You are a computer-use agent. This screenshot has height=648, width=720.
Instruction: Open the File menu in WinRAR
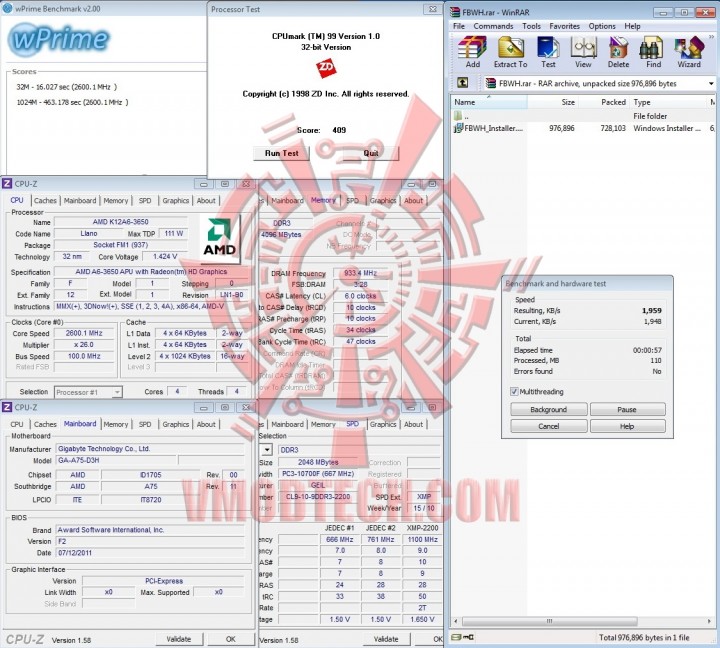459,26
